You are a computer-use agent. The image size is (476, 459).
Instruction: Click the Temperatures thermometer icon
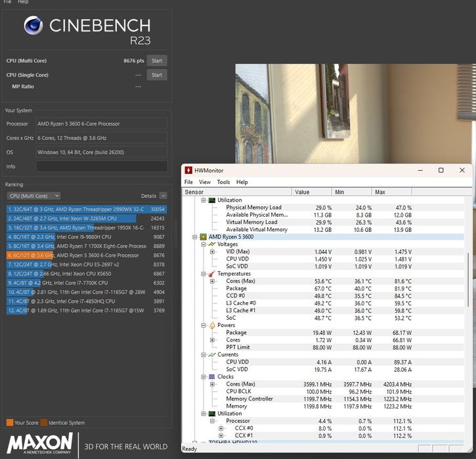(x=212, y=274)
